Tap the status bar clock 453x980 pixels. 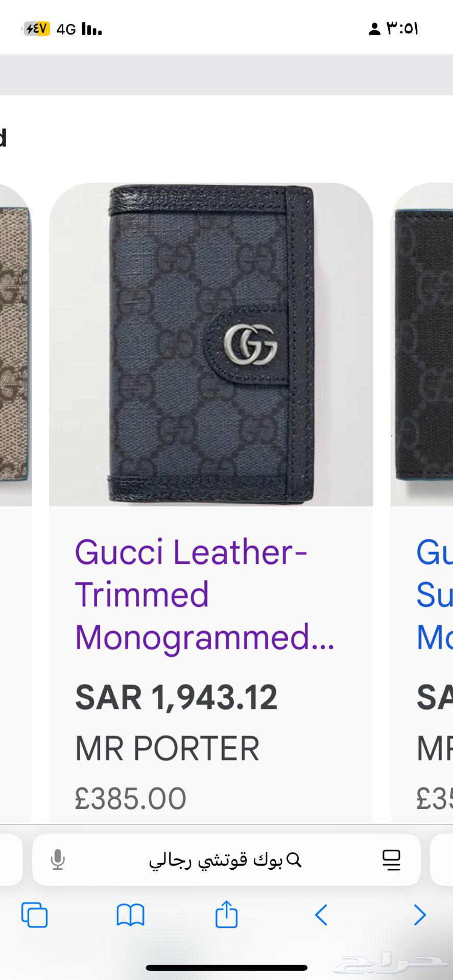click(402, 29)
